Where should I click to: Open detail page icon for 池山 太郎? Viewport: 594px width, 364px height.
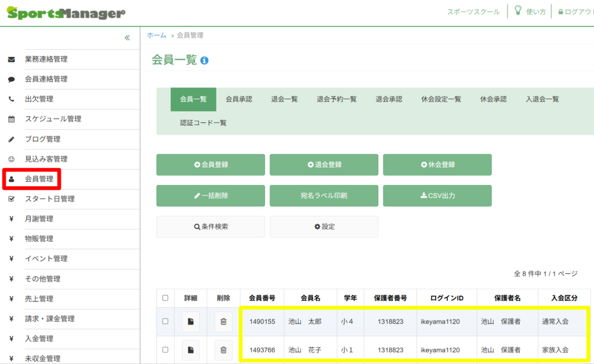tap(190, 321)
